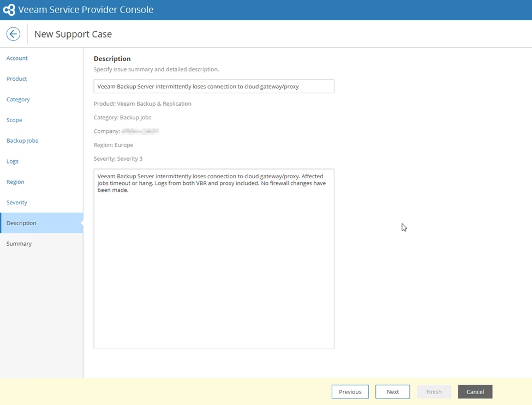Open the Summary step

19,244
